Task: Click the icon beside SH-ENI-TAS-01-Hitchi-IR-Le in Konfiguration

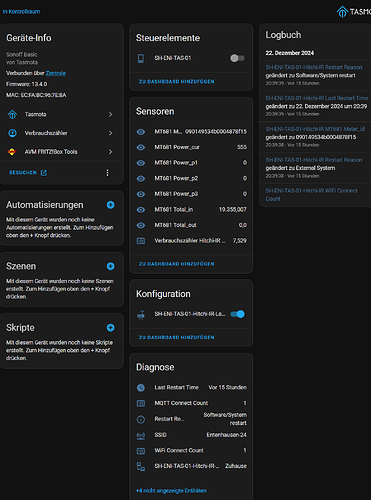Action: pyautogui.click(x=141, y=314)
